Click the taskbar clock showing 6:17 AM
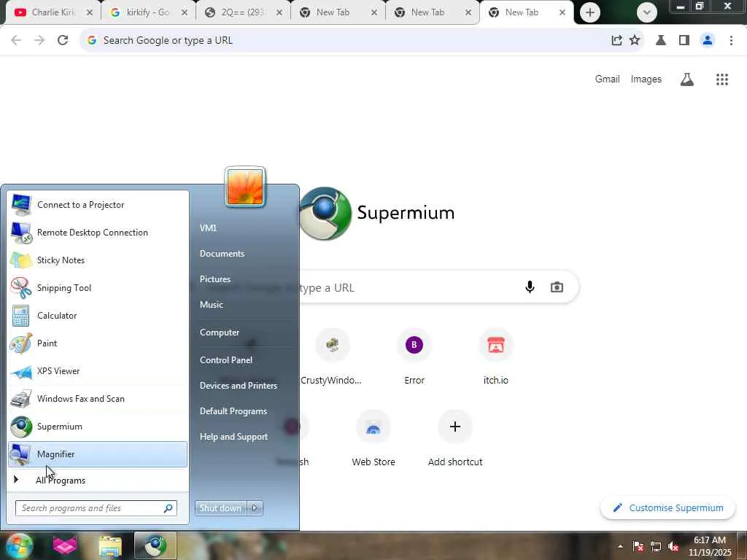Viewport: 747px width, 560px height. tap(709, 546)
